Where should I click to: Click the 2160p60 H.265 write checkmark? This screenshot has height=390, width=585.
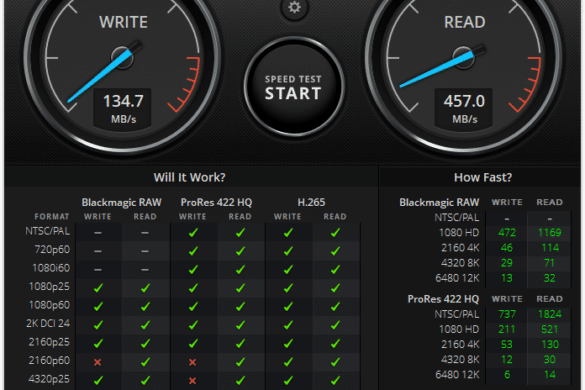pos(288,362)
